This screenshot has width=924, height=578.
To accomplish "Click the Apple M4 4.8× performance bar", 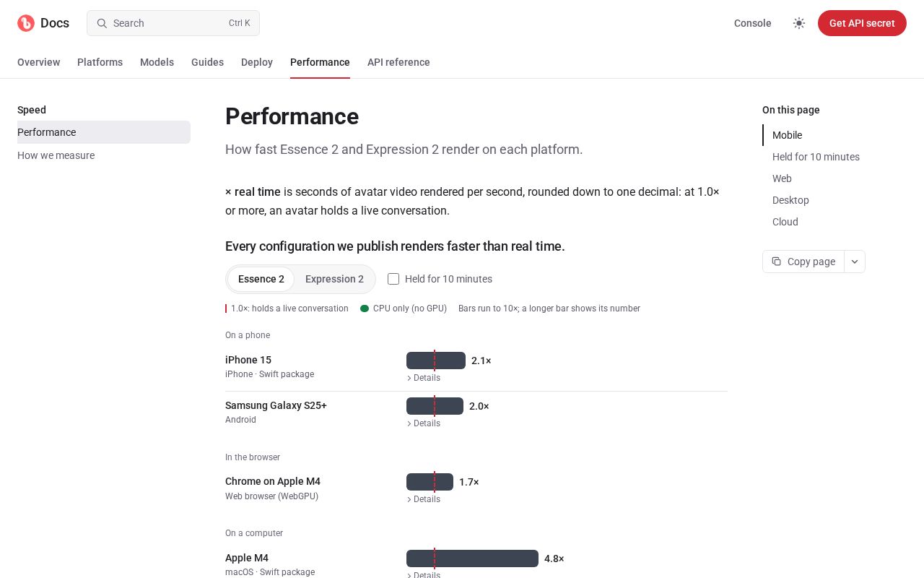I will click(x=472, y=558).
